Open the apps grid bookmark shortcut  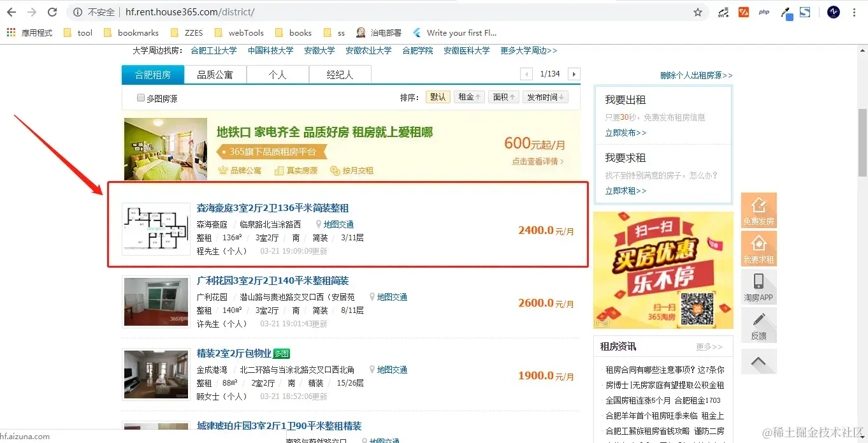point(11,33)
